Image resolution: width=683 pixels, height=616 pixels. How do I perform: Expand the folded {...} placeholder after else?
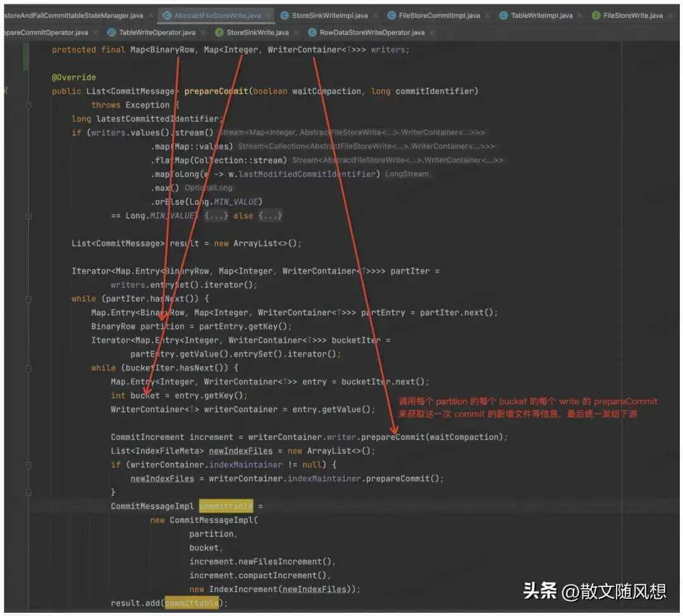(x=270, y=216)
